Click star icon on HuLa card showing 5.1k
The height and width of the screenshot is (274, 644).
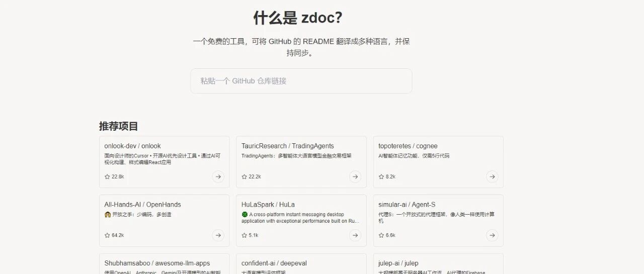point(245,235)
